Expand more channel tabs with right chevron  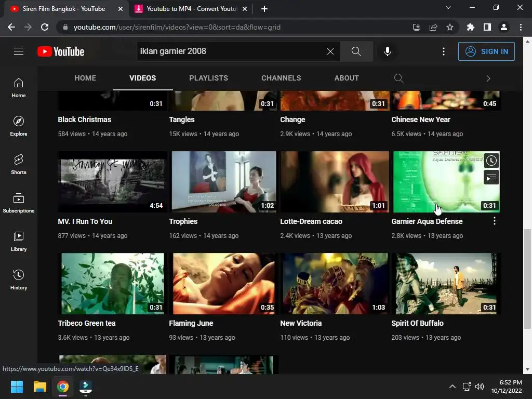pyautogui.click(x=488, y=78)
